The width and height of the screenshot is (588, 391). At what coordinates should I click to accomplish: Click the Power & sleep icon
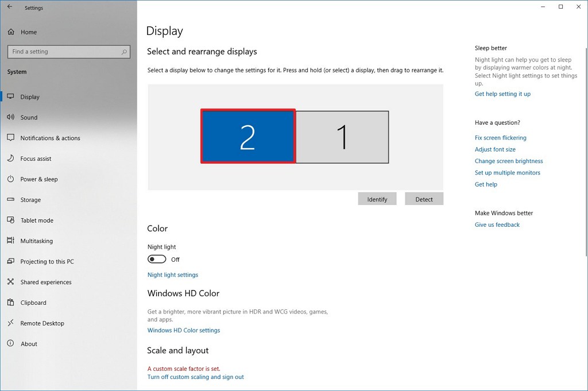[x=10, y=179]
